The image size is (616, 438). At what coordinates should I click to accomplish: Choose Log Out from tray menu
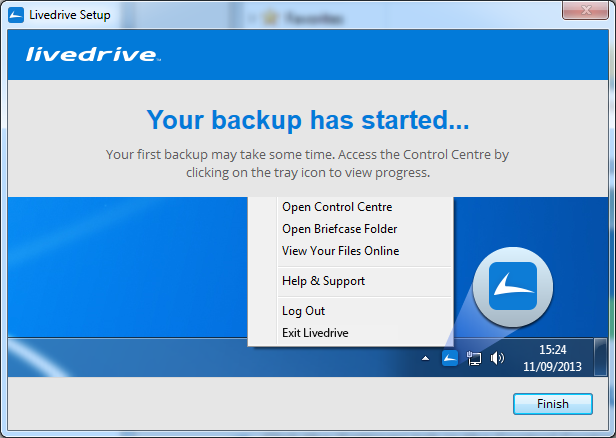coord(303,311)
